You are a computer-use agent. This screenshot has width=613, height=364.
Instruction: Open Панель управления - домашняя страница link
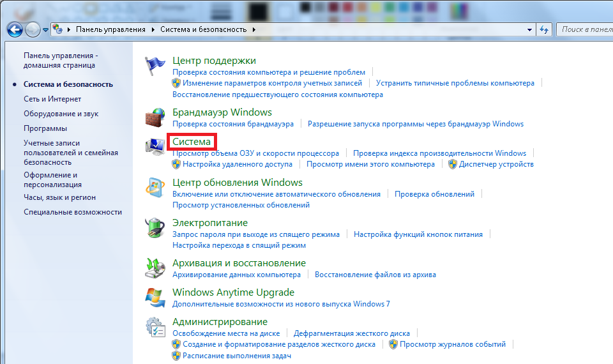tap(61, 60)
